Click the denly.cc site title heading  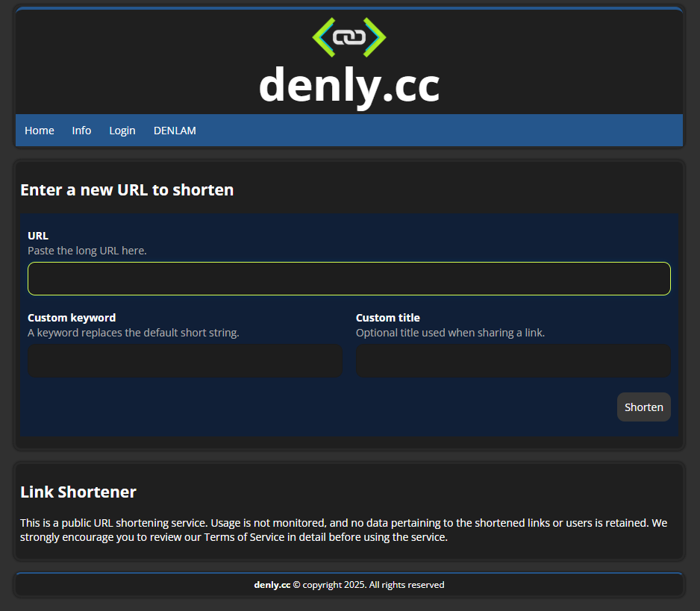point(349,86)
